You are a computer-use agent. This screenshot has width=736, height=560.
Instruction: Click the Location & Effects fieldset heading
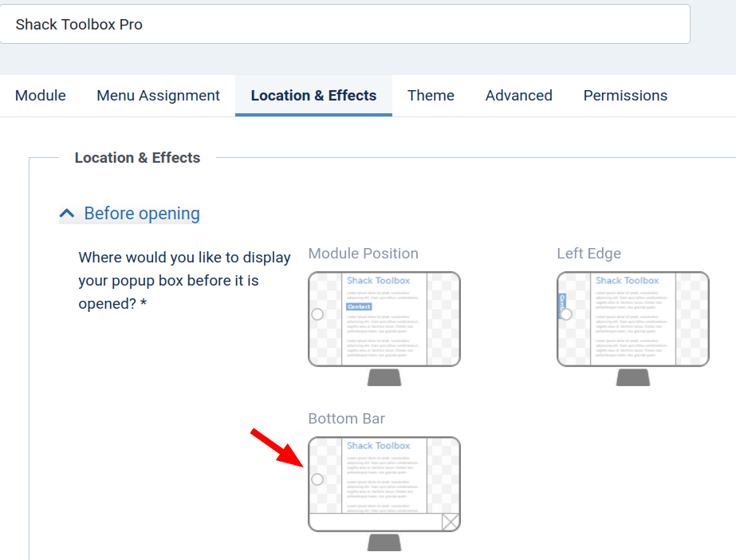click(x=137, y=158)
